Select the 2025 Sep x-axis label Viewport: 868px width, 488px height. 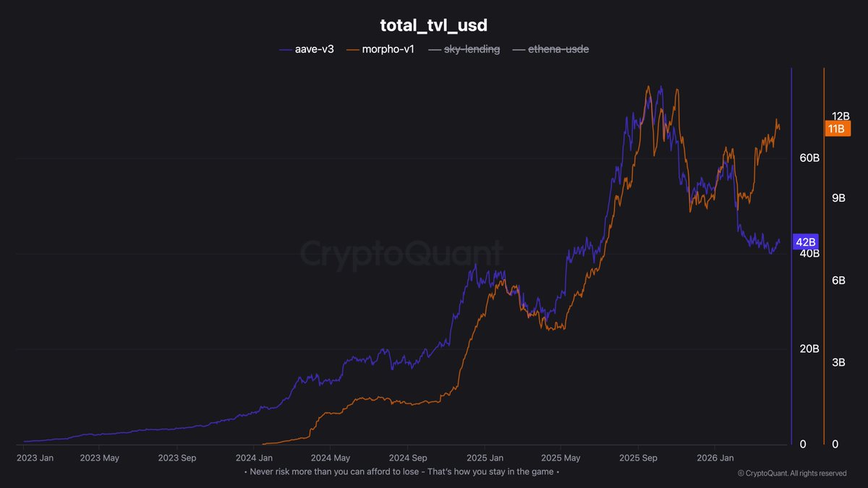pos(638,458)
